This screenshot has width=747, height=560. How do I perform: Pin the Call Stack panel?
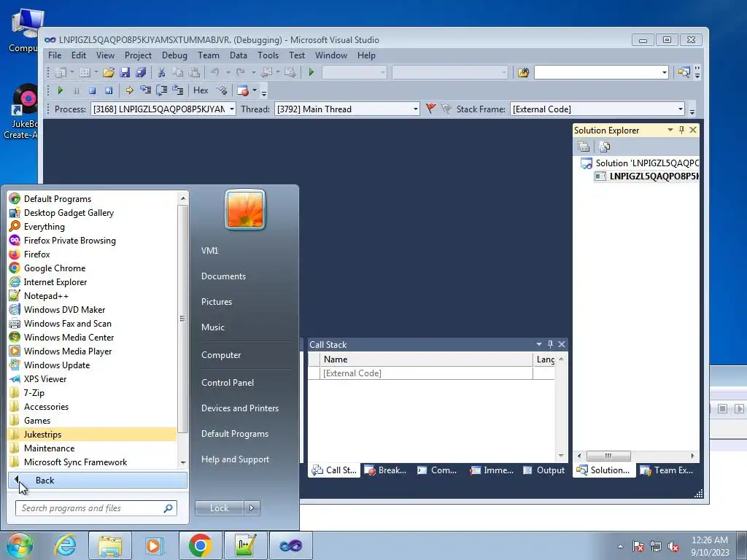tap(550, 344)
